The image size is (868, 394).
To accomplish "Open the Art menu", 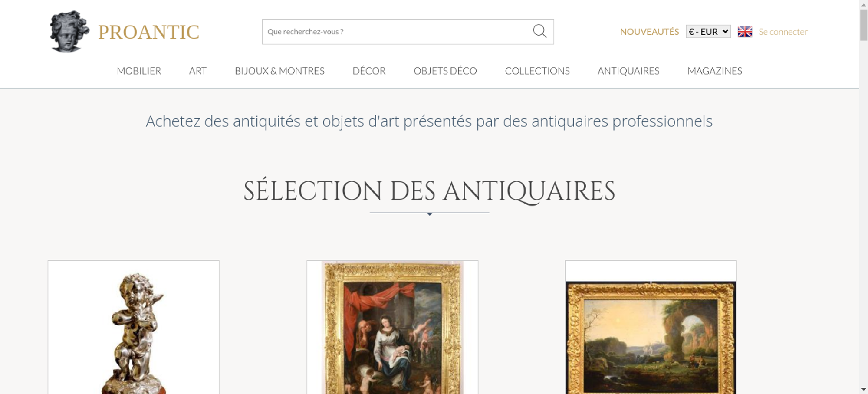I will click(x=198, y=71).
